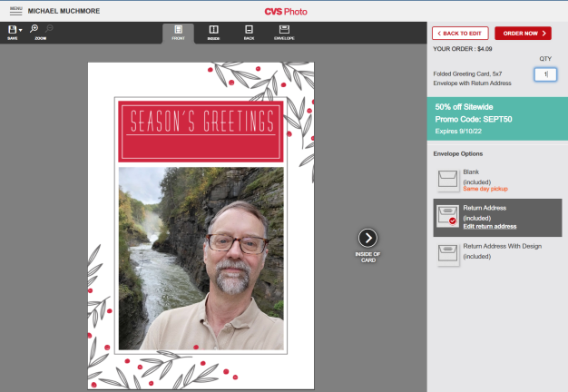
Task: Click into the QTY quantity field
Action: 545,74
